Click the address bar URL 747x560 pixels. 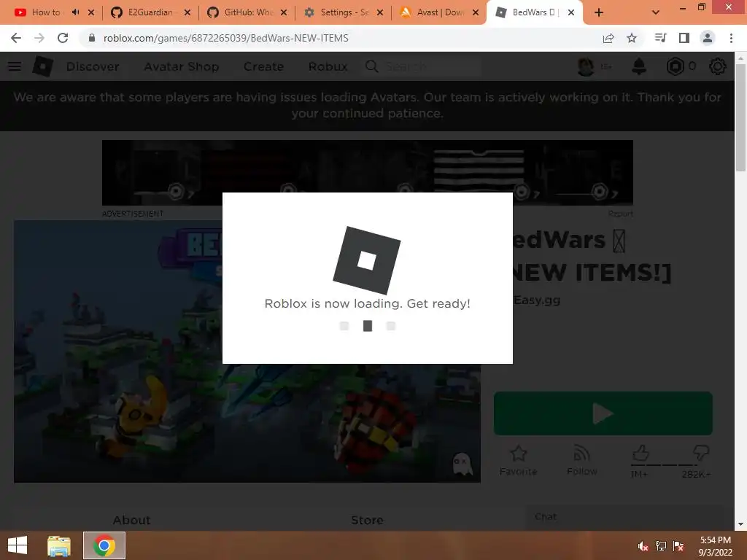(226, 38)
